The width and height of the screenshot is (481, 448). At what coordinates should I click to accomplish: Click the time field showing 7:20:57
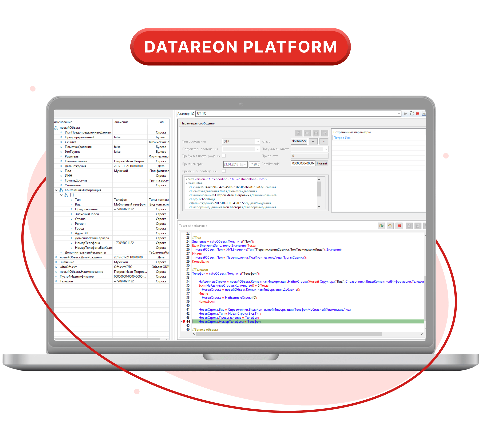pos(255,164)
